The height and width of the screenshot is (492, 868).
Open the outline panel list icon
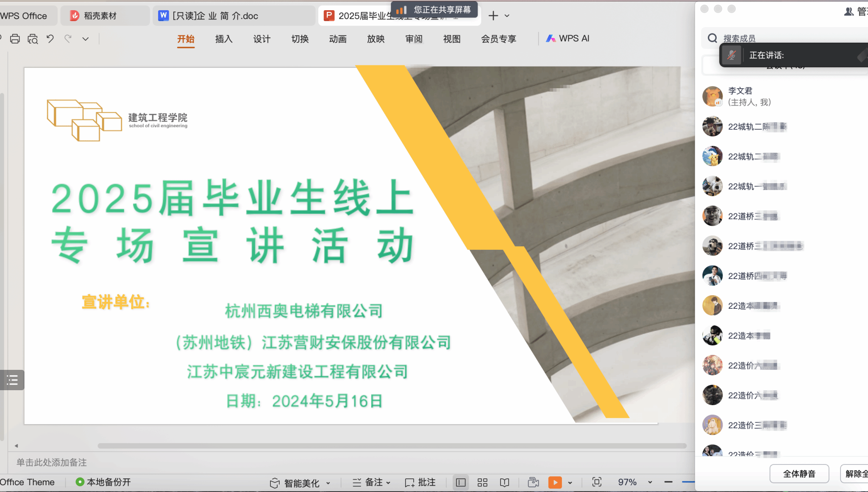click(x=12, y=380)
